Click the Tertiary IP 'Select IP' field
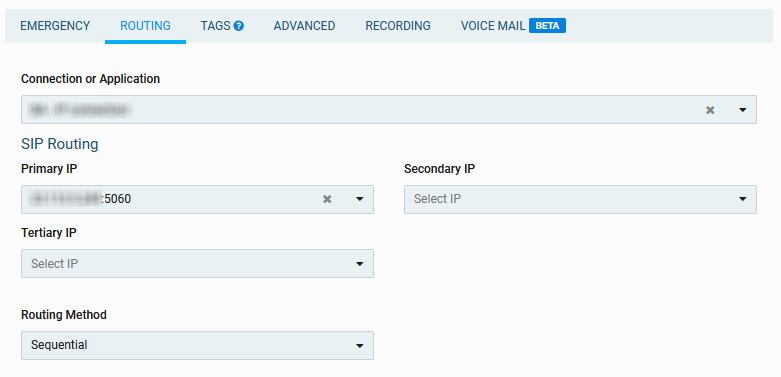Screen dimensions: 781x377 [x=197, y=263]
